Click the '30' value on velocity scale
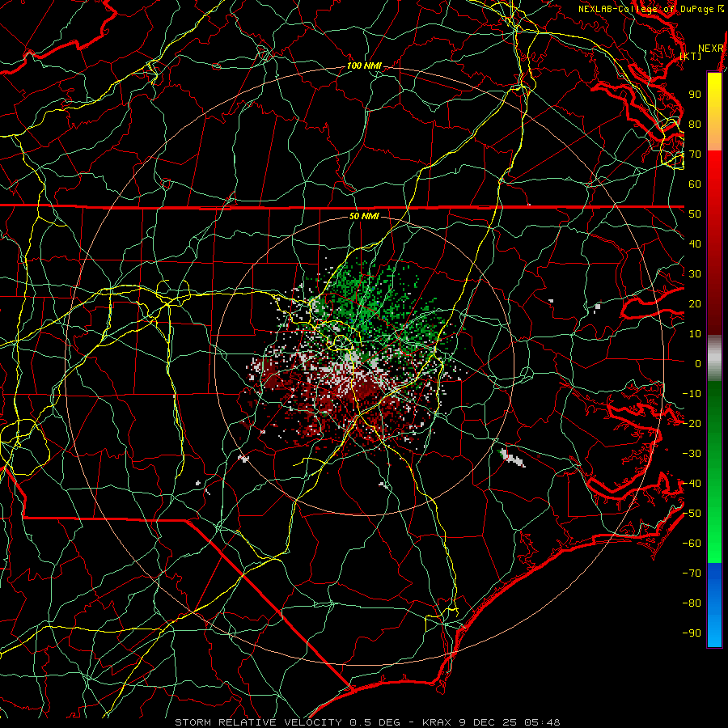Image resolution: width=728 pixels, height=728 pixels. coord(695,274)
